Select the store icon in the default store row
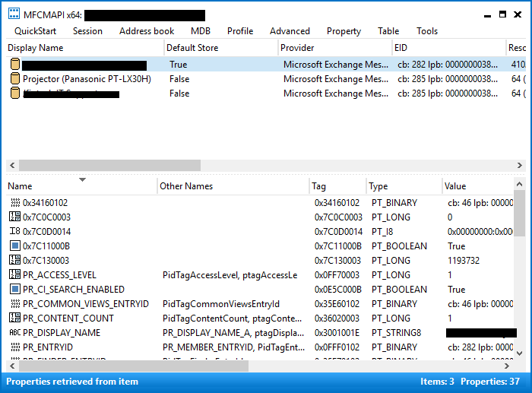532x393 pixels. click(15, 64)
